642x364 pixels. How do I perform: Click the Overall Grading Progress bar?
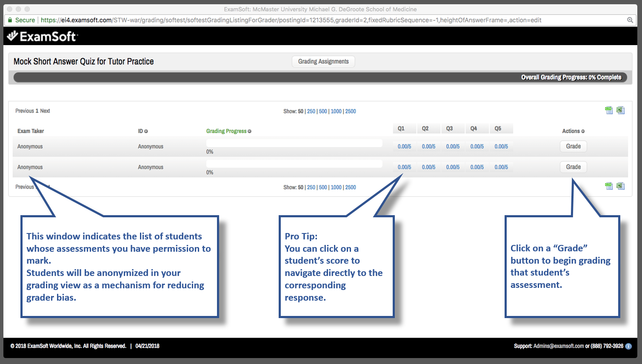point(320,77)
